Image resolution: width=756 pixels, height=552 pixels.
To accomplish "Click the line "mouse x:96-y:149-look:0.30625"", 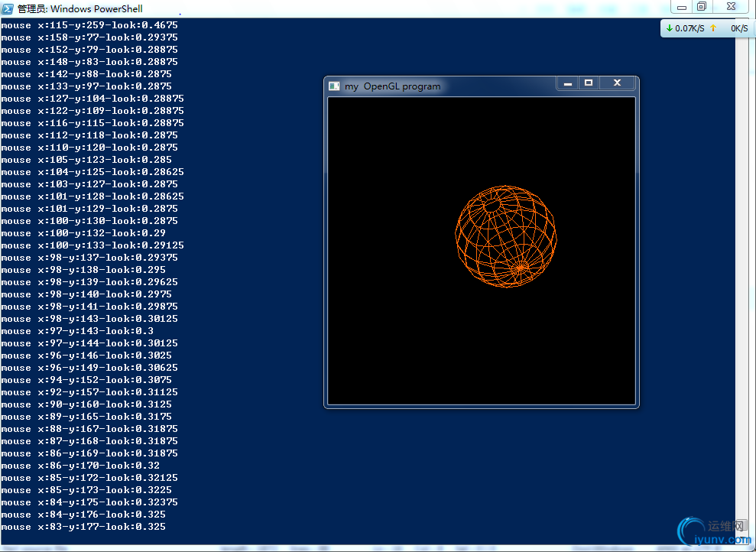I will [89, 368].
